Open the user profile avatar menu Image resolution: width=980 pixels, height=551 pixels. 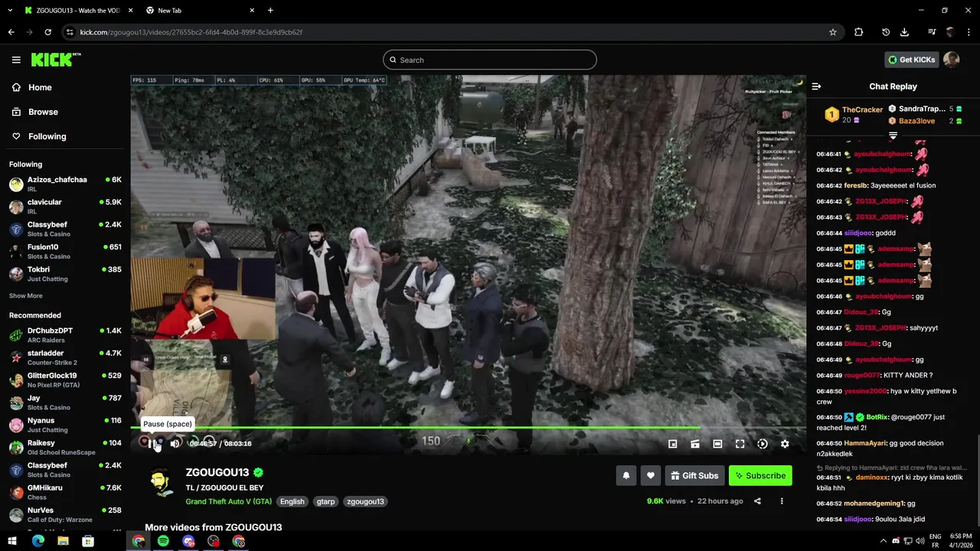coord(952,60)
